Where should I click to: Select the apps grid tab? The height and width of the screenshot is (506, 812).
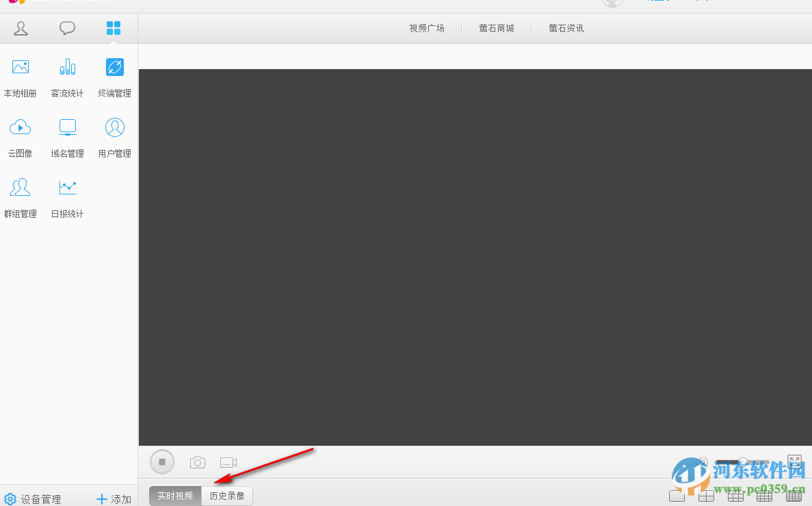click(114, 28)
